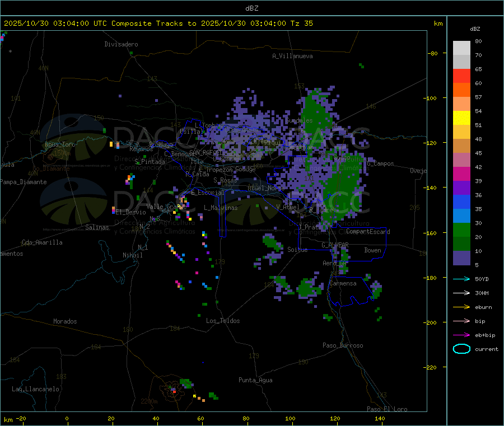Click the Divisadero map label
Screen dimensions: 504x426
point(121,44)
